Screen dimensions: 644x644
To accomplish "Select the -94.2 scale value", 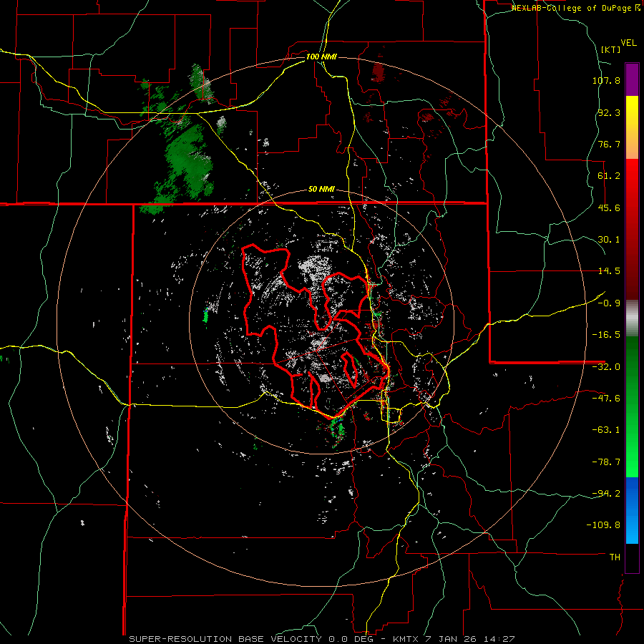I will pyautogui.click(x=606, y=494).
